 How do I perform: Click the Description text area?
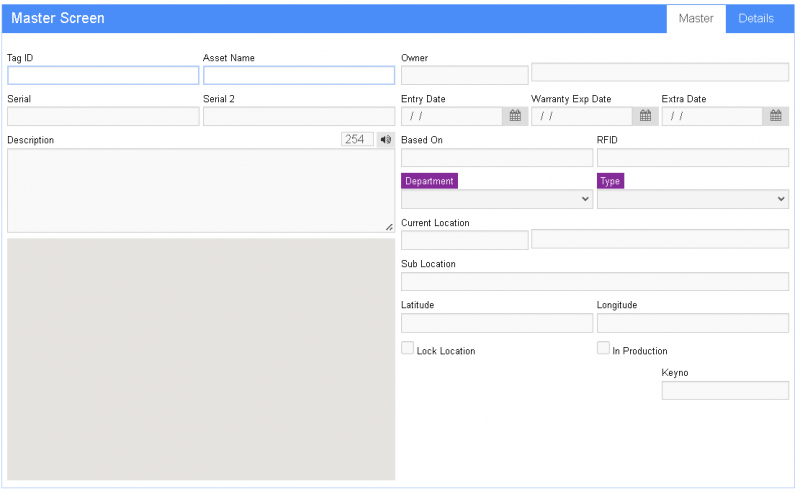click(200, 190)
